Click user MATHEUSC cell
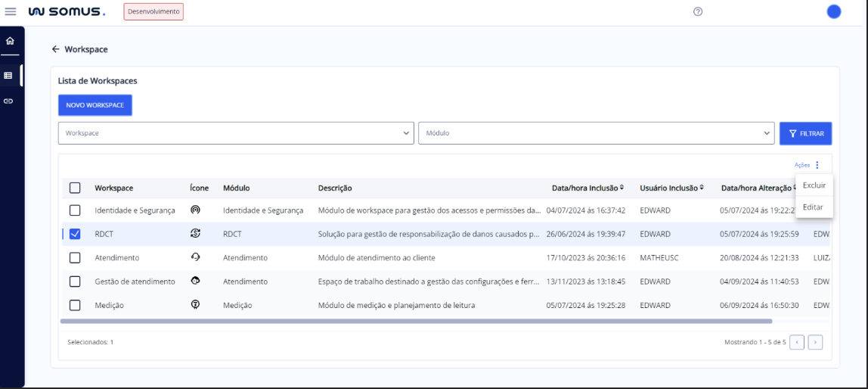Screen dimensions: 868x389 pos(659,257)
